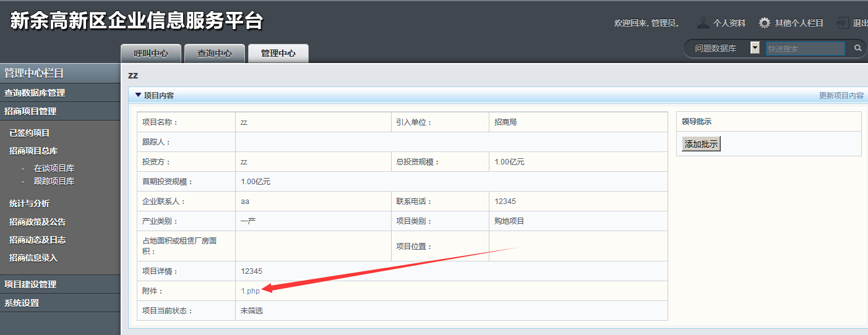868x335 pixels.
Task: Go to 招商项目总库 in sidebar
Action: (x=33, y=151)
